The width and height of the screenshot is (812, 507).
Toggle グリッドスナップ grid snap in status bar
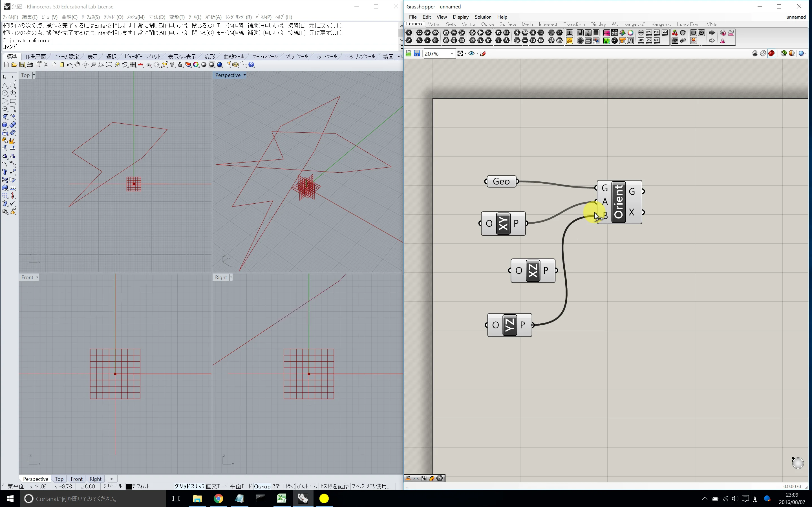pyautogui.click(x=189, y=486)
